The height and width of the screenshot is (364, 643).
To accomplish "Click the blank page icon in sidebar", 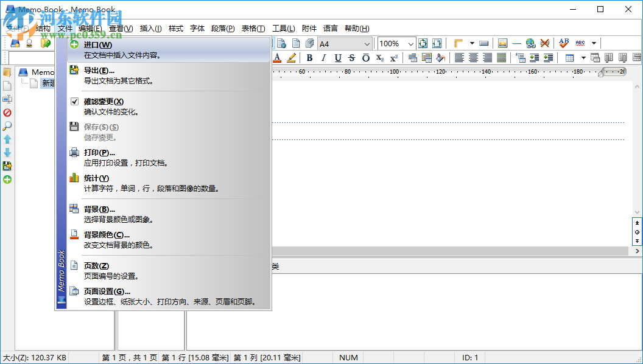I will pos(7,86).
